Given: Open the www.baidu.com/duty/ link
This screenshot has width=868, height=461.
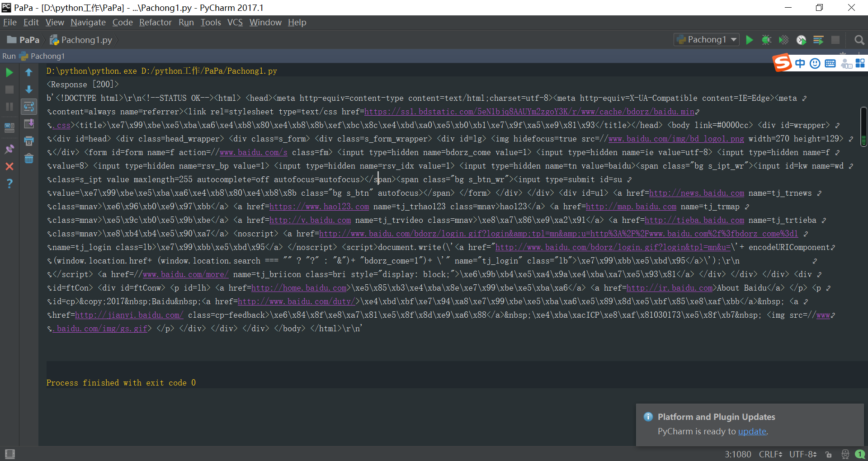Looking at the screenshot, I should [297, 301].
